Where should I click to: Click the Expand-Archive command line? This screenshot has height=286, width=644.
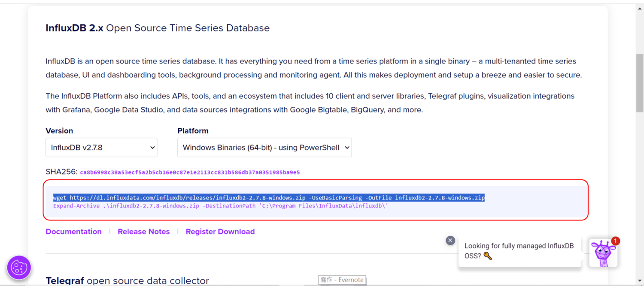click(x=221, y=206)
